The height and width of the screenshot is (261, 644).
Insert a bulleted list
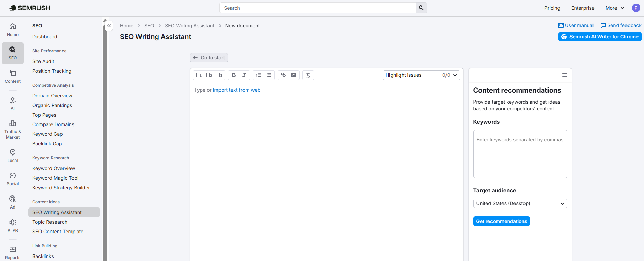269,75
